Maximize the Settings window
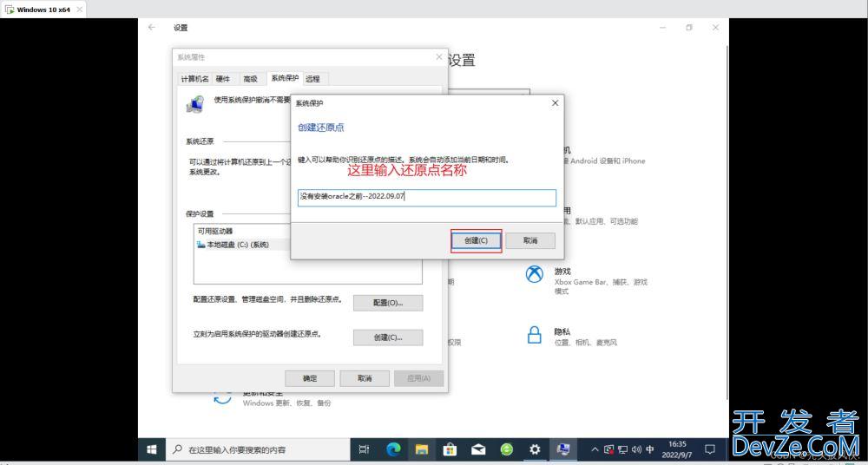 [689, 27]
